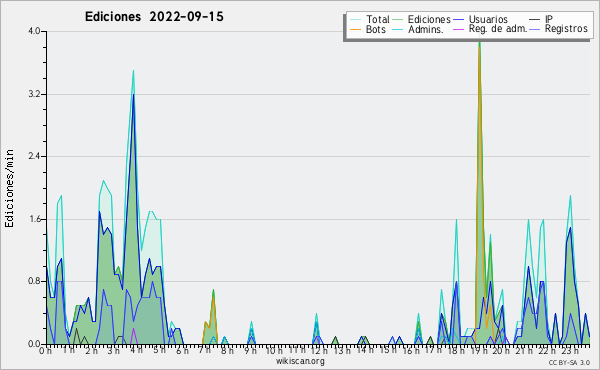Click the '10 h' x-axis label
600x370 pixels.
(x=274, y=351)
